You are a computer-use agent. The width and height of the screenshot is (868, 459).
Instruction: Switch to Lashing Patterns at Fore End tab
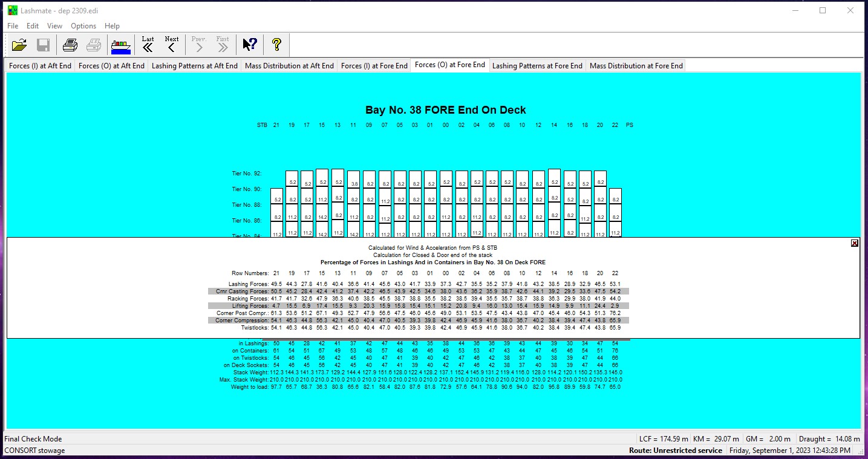(537, 66)
